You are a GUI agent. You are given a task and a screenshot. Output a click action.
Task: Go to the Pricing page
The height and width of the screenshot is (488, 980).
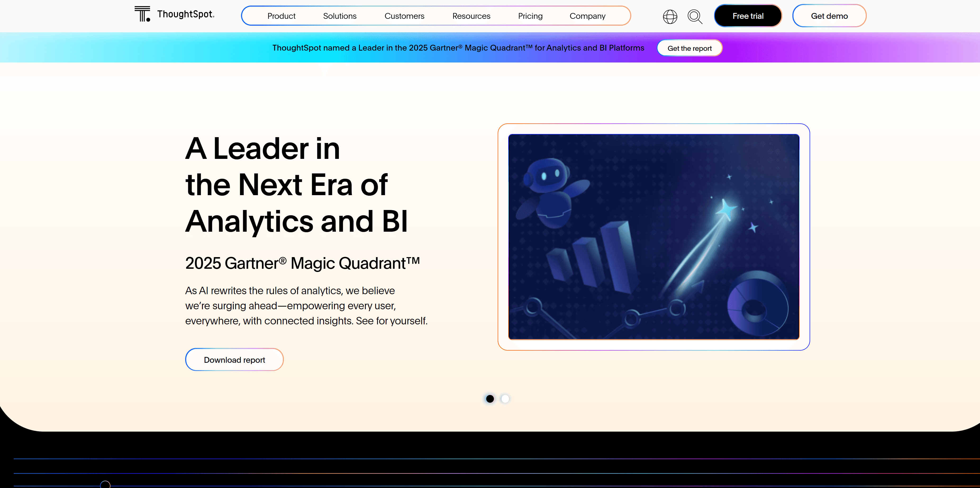click(530, 16)
